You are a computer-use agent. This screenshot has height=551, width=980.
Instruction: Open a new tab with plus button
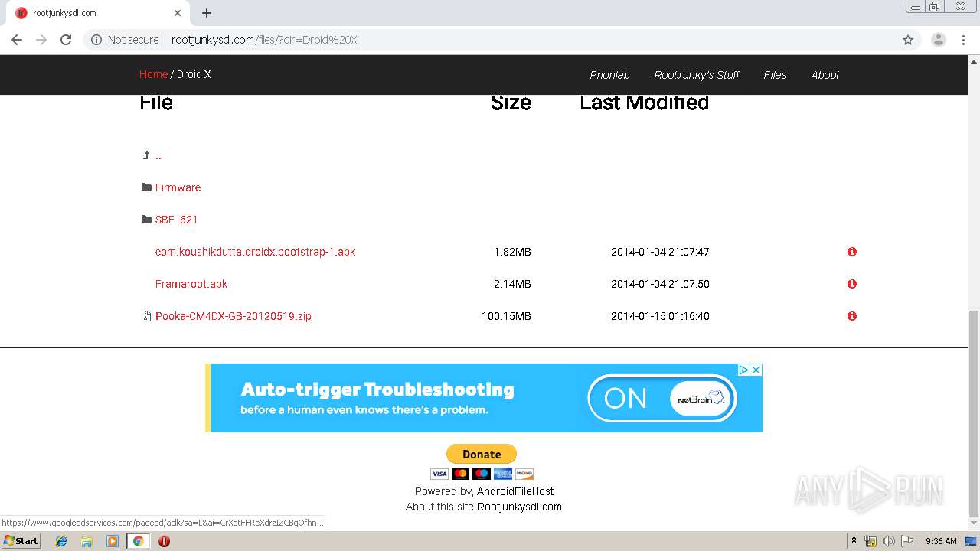207,13
